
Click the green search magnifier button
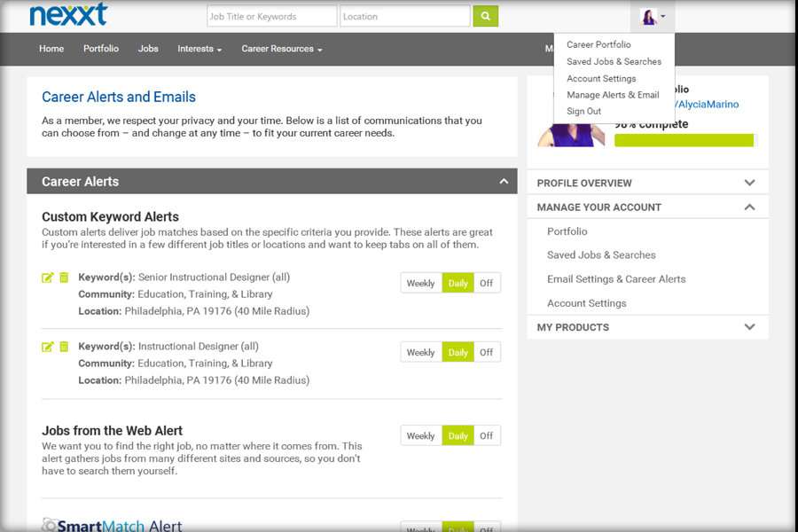[485, 16]
